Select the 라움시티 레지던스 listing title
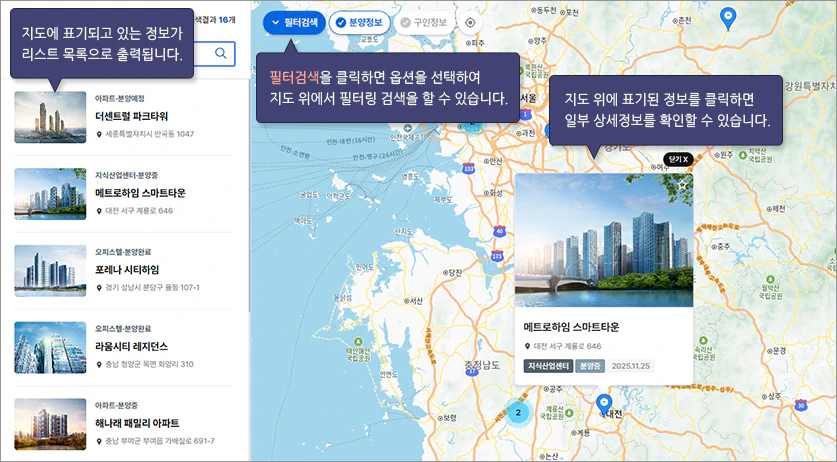Screen dimensions: 837x462 tap(131, 347)
